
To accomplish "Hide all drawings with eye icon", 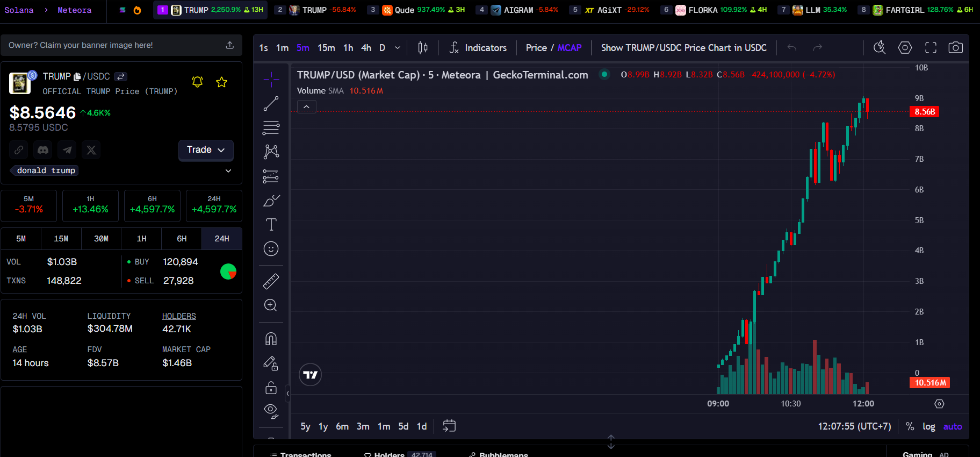I will pyautogui.click(x=271, y=411).
